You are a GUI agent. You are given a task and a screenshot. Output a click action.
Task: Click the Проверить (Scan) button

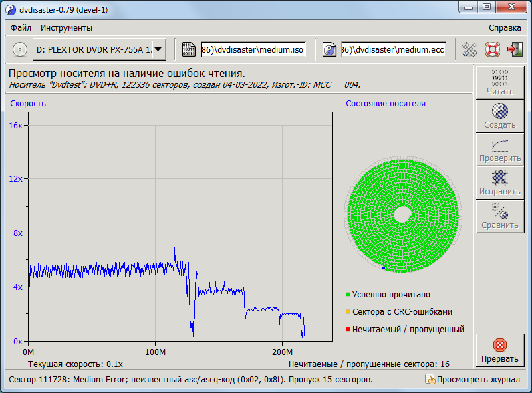pos(499,148)
